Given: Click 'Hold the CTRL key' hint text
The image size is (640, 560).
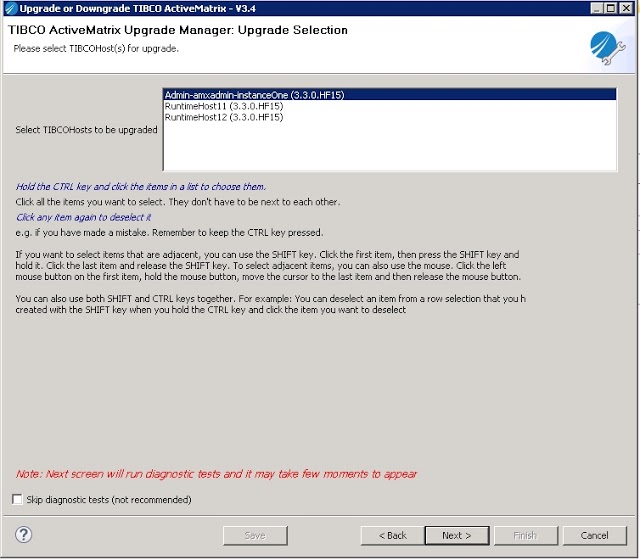Looking at the screenshot, I should point(141,187).
